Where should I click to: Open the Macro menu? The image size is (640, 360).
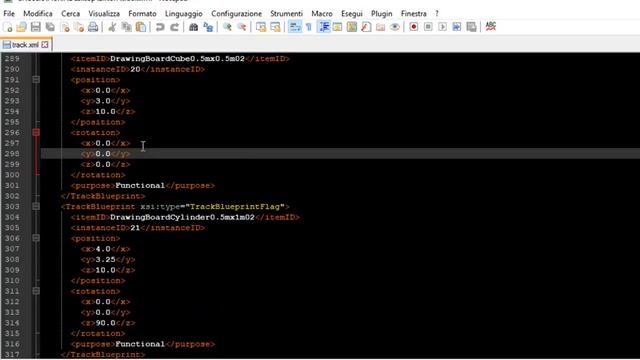click(x=322, y=13)
